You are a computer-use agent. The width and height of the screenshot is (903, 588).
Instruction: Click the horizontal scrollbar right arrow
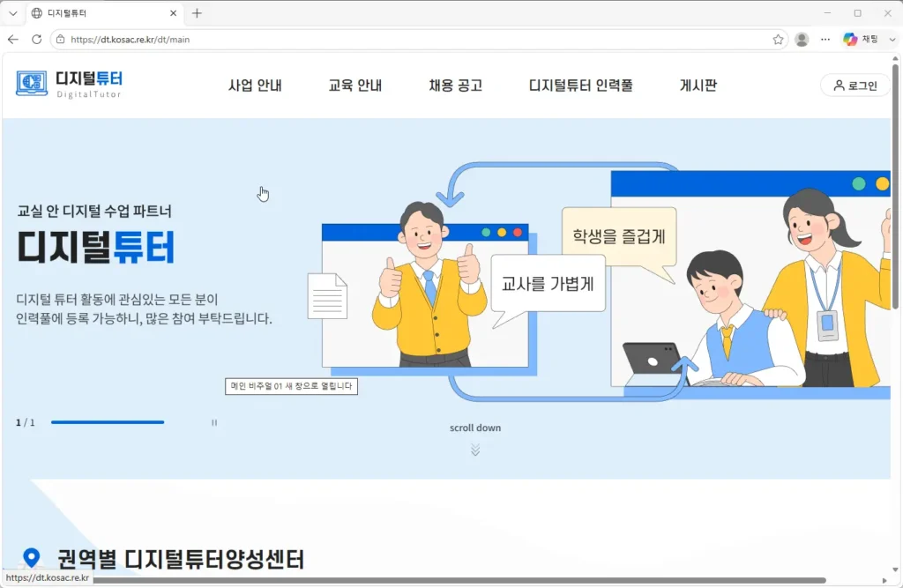884,581
